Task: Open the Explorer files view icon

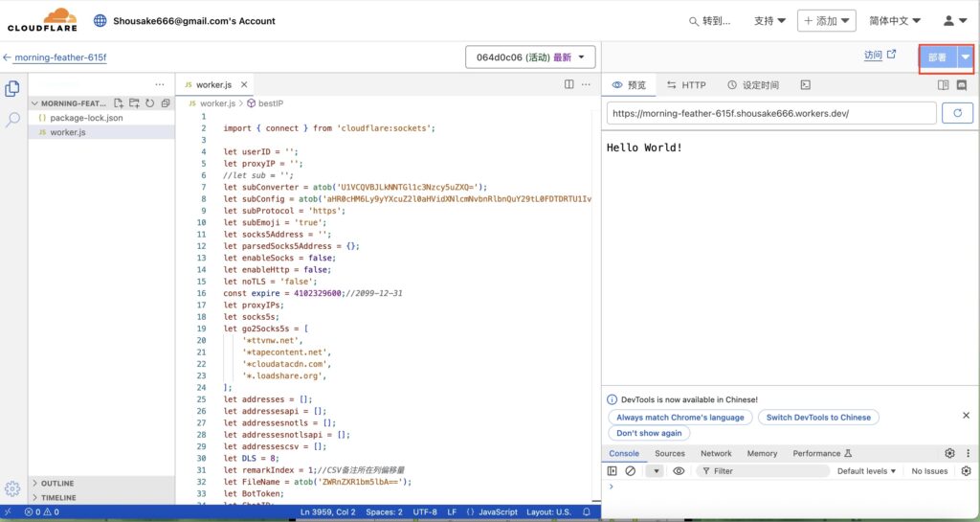Action: click(x=11, y=89)
